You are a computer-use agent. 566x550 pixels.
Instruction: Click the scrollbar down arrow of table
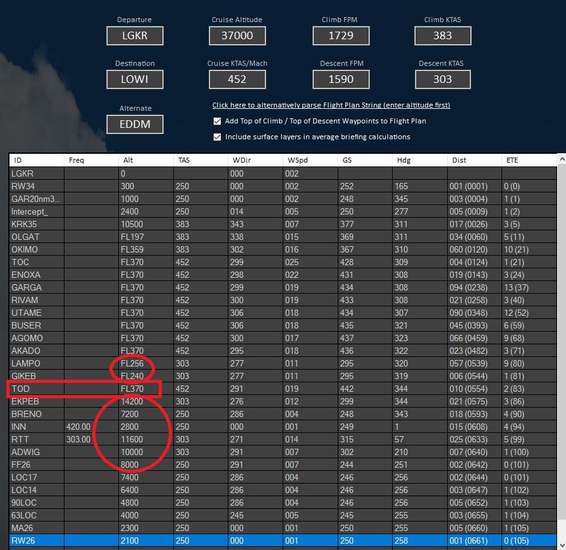pos(561,545)
